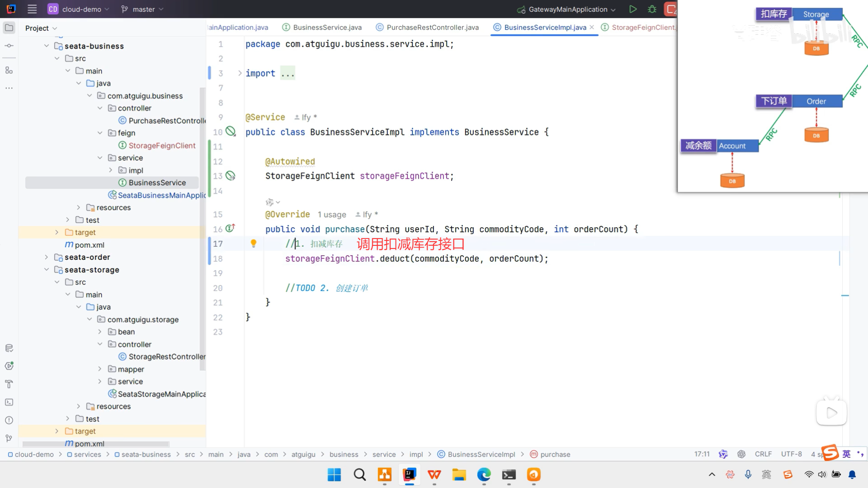Open the main hamburger menu
This screenshot has height=488, width=868.
[x=32, y=9]
